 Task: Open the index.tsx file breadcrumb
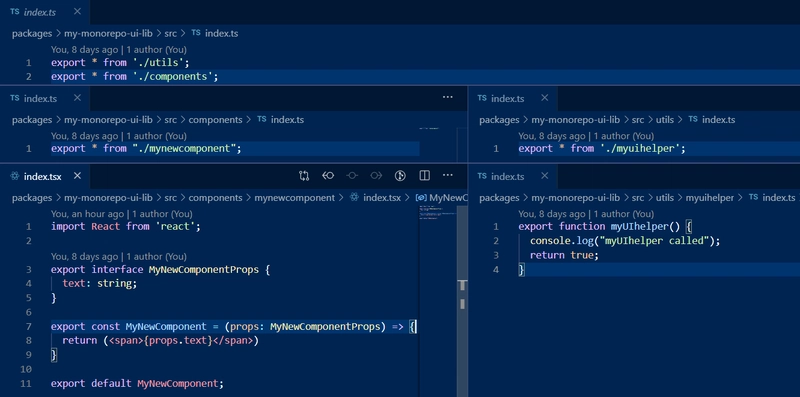point(382,197)
